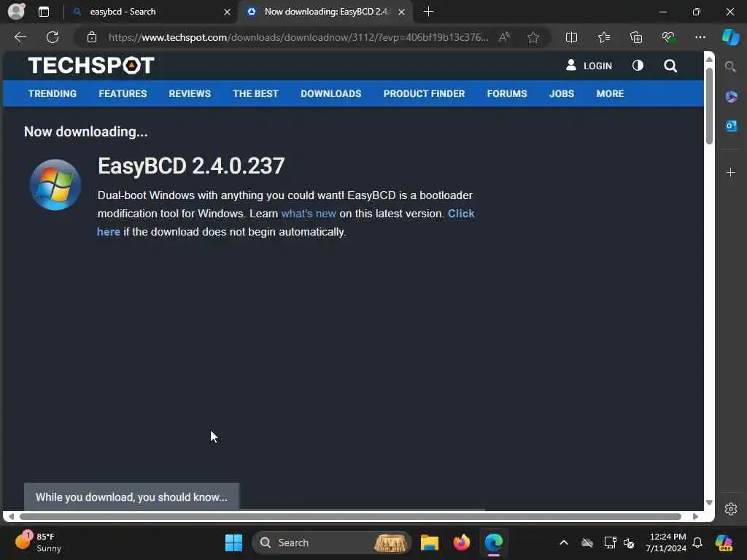Close the easybcd - Search tab

[228, 12]
